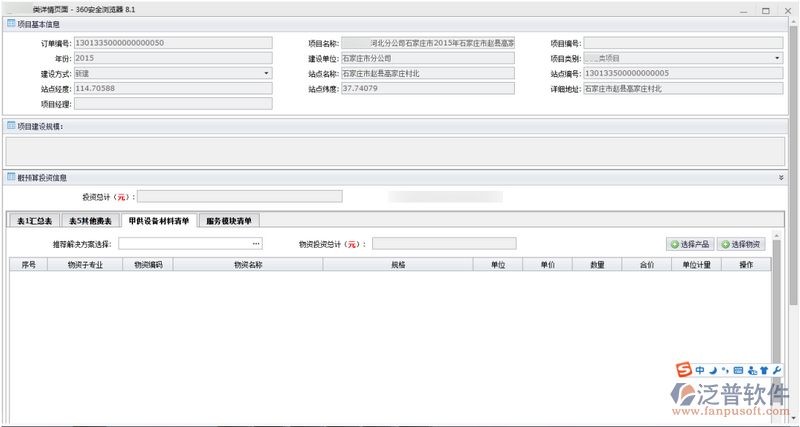
Task: Maximize the 360 browser window
Action: (765, 10)
